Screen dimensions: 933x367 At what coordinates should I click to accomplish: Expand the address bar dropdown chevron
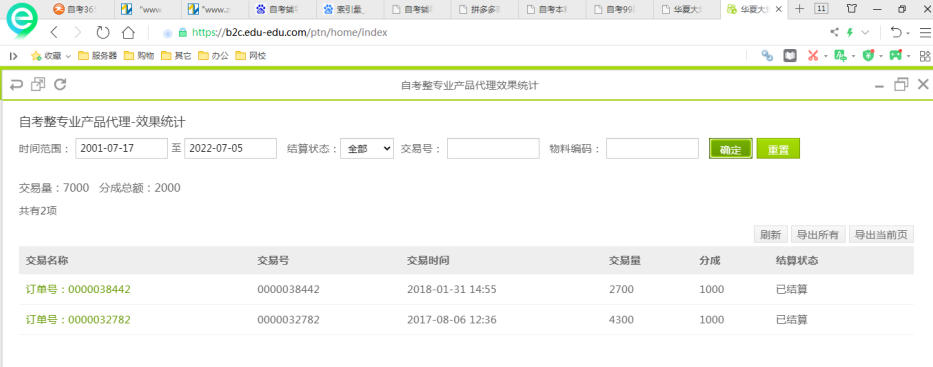click(x=865, y=33)
